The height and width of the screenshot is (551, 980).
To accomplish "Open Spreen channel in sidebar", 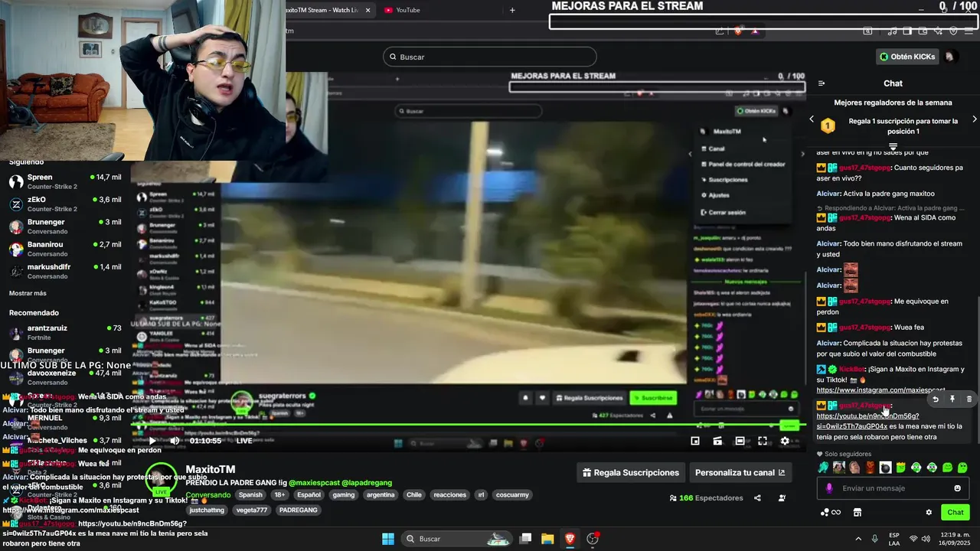I will click(x=65, y=181).
